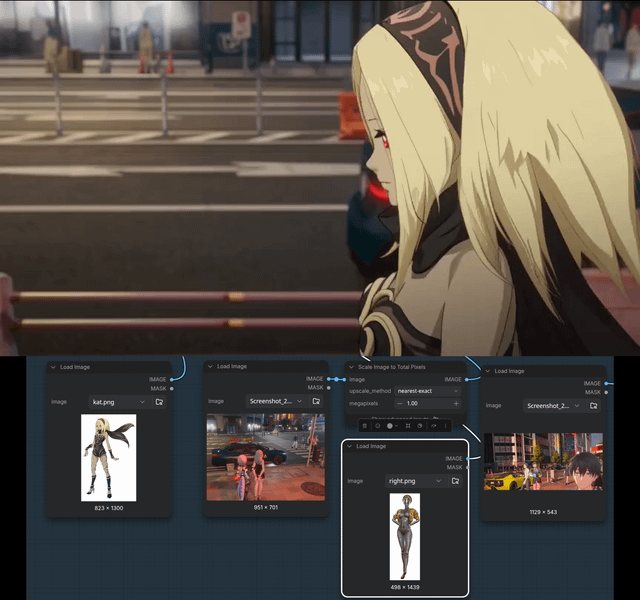Image resolution: width=640 pixels, height=600 pixels.
Task: Click the IMAGE output socket of right.png node
Action: (x=468, y=459)
